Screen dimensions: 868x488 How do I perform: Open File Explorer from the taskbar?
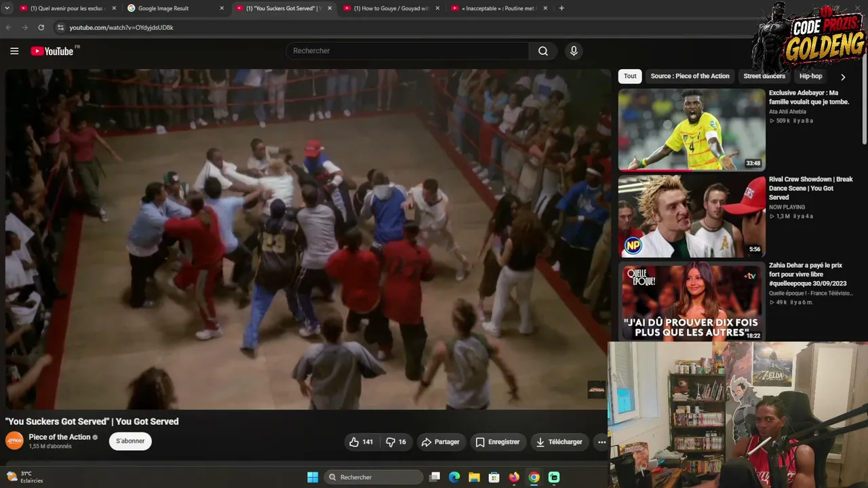(474, 477)
